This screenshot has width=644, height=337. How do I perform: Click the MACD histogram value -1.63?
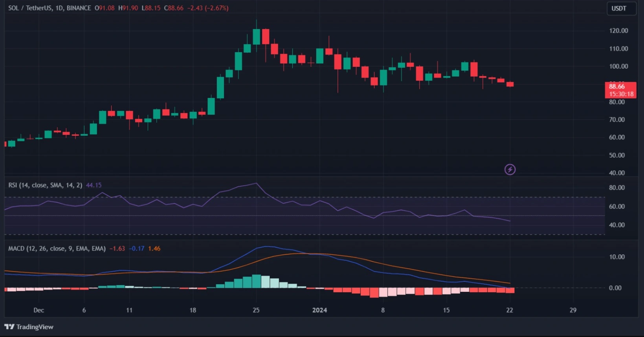pos(117,249)
